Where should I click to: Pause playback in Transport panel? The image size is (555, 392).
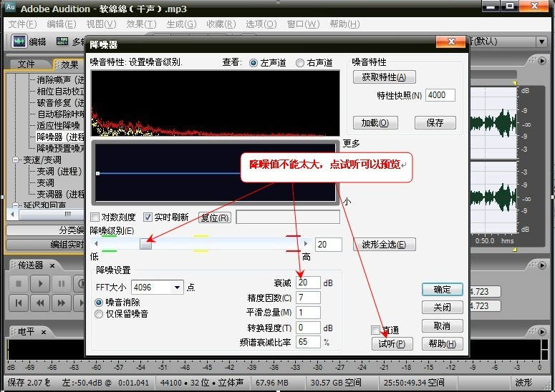pos(62,283)
